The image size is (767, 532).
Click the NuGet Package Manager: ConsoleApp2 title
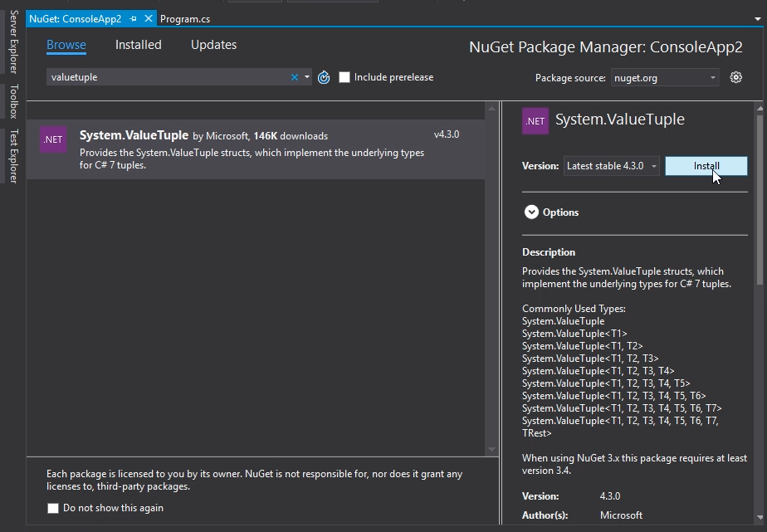point(606,47)
